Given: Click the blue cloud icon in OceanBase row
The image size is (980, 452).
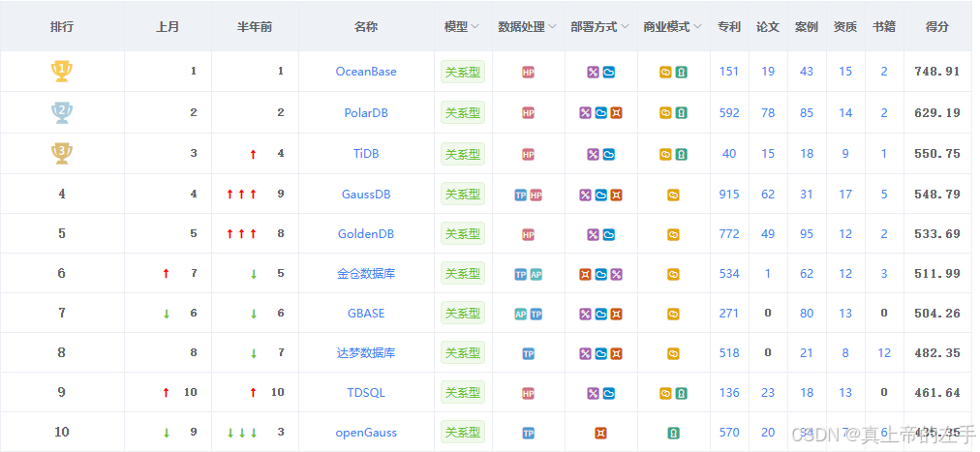Looking at the screenshot, I should tap(608, 73).
